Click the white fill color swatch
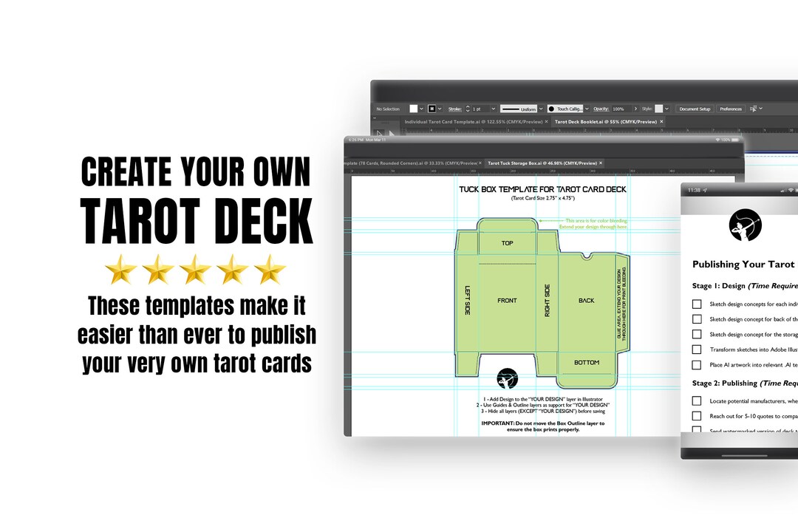 coord(413,109)
